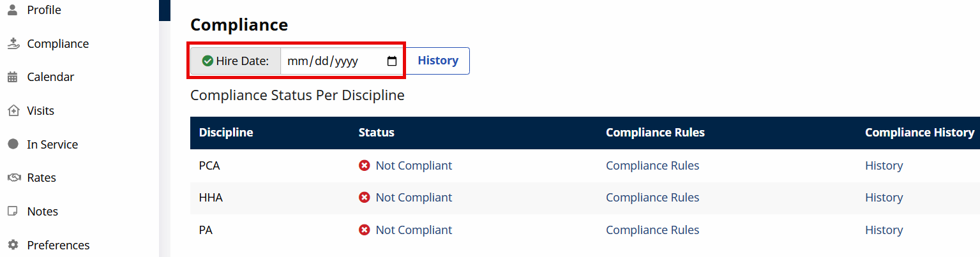View compliance History for PA
Image resolution: width=980 pixels, height=257 pixels.
(x=884, y=230)
